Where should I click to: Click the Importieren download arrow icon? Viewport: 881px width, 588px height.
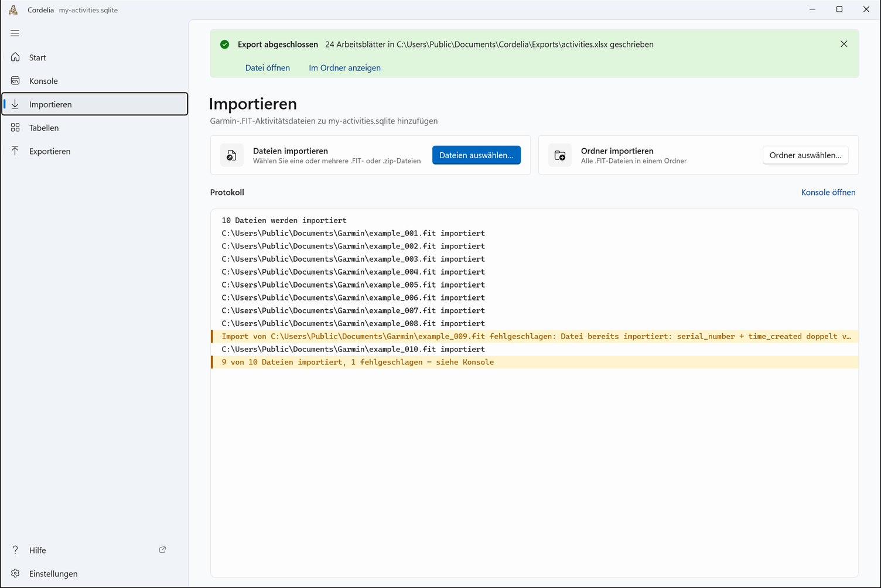pos(15,104)
